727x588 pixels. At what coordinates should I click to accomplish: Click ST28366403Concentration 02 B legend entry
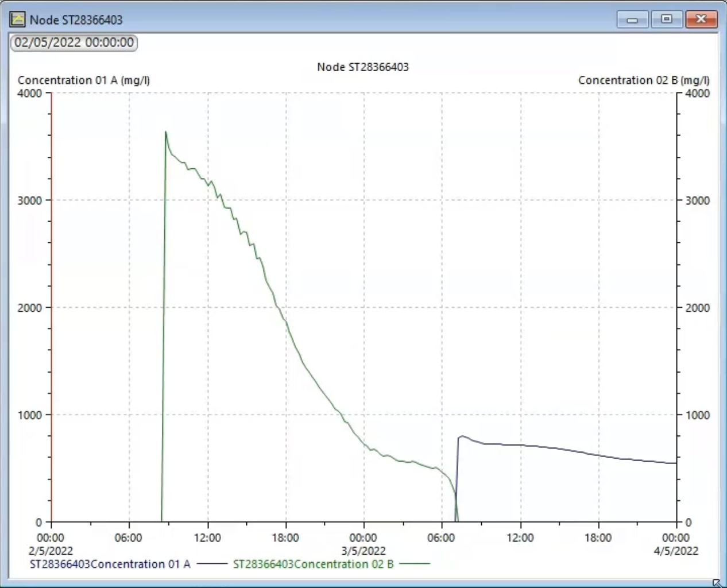click(x=314, y=564)
